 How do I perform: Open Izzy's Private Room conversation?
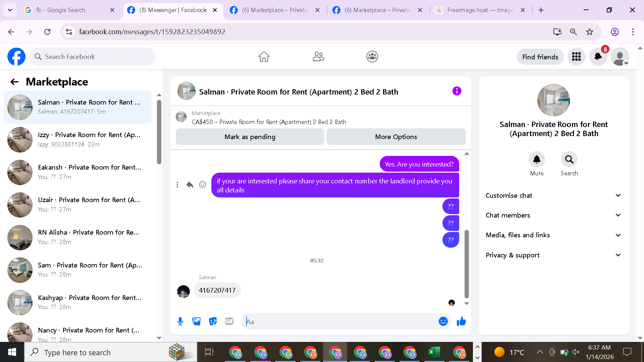point(77,139)
